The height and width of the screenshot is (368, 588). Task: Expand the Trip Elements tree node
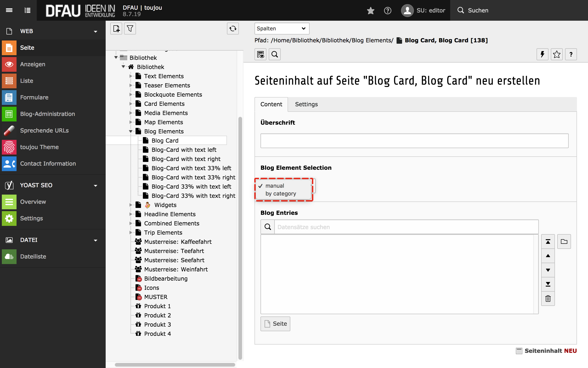pos(131,233)
